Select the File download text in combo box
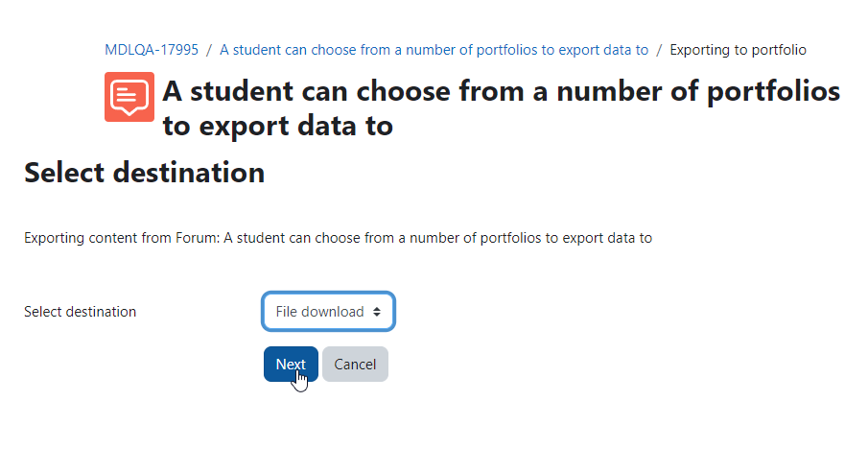Image resolution: width=868 pixels, height=472 pixels. (319, 312)
